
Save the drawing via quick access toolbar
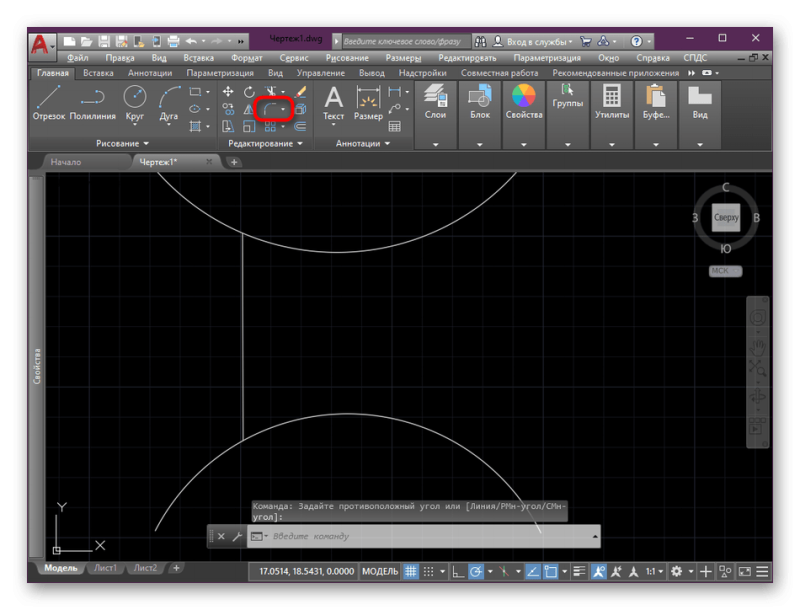(104, 41)
